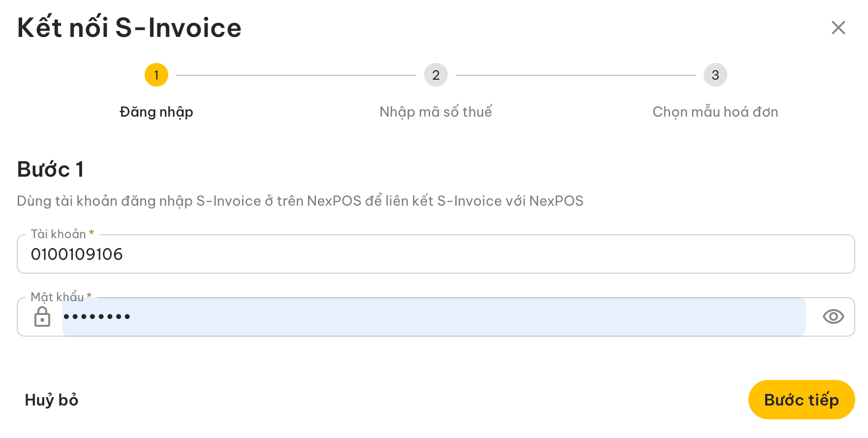Image resolution: width=868 pixels, height=438 pixels.
Task: Show password with the eye icon
Action: click(x=833, y=316)
